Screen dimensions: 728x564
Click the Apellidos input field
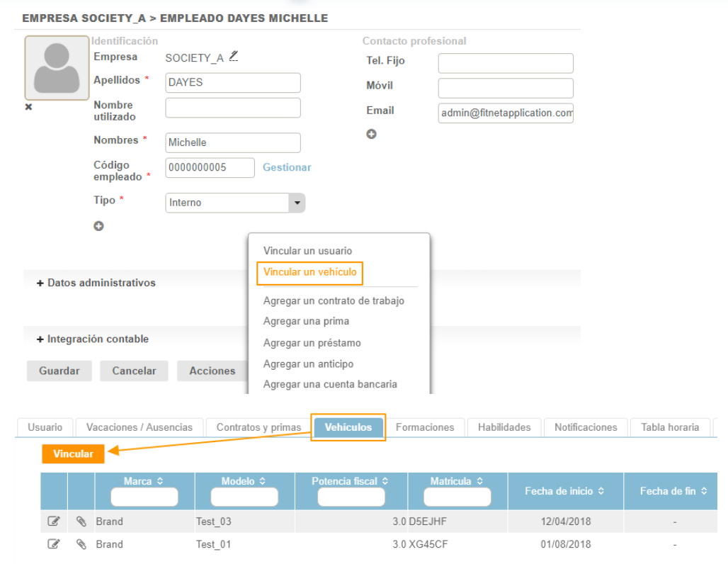[x=232, y=82]
